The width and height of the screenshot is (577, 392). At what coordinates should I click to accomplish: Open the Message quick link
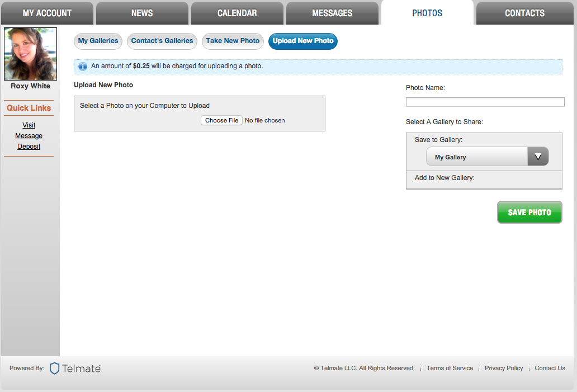pos(29,136)
